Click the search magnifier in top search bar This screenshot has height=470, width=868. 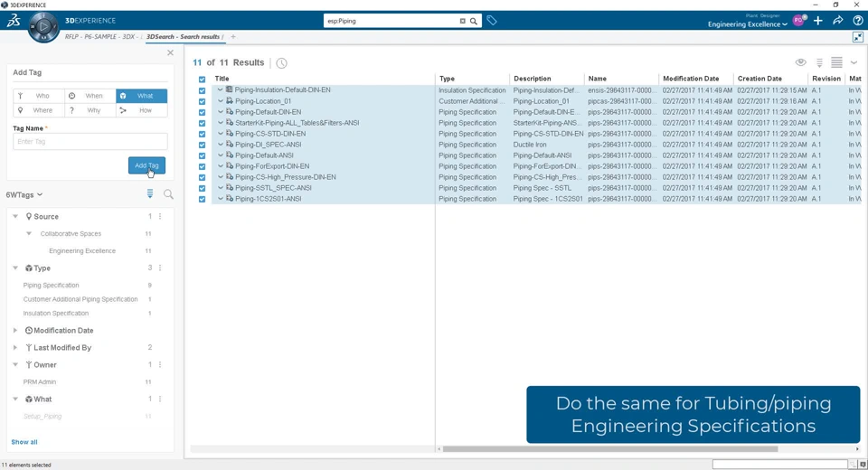(473, 21)
